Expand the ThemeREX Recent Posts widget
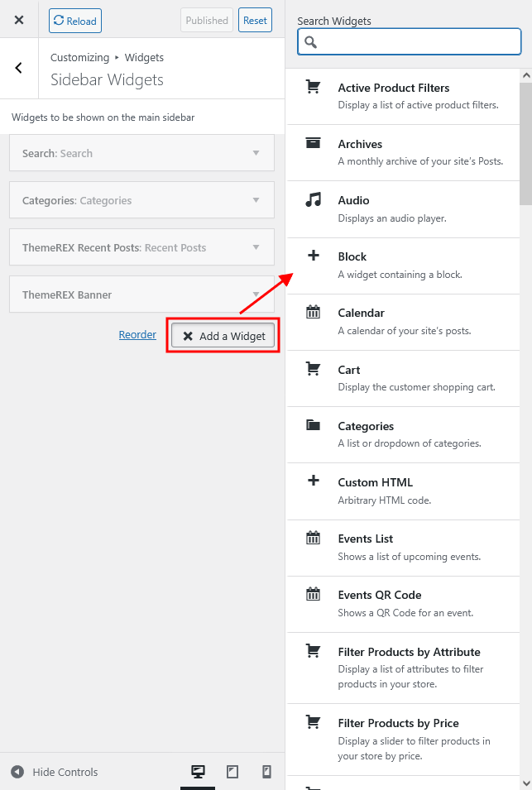 tap(141, 247)
